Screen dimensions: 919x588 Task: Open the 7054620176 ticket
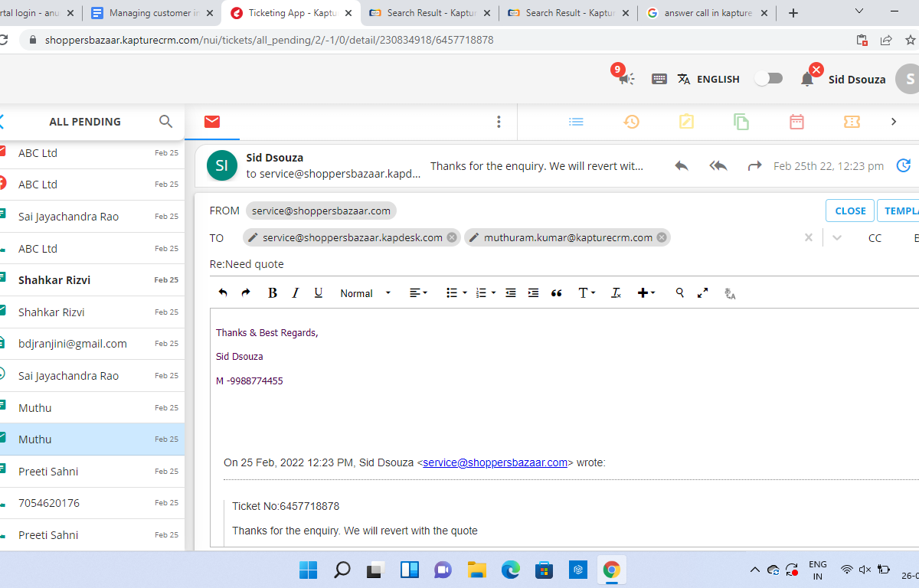pyautogui.click(x=92, y=503)
